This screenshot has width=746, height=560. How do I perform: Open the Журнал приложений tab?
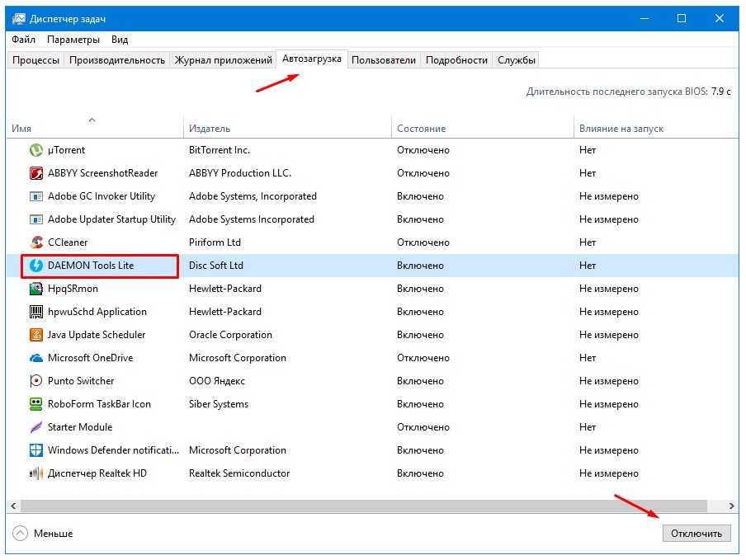(223, 60)
